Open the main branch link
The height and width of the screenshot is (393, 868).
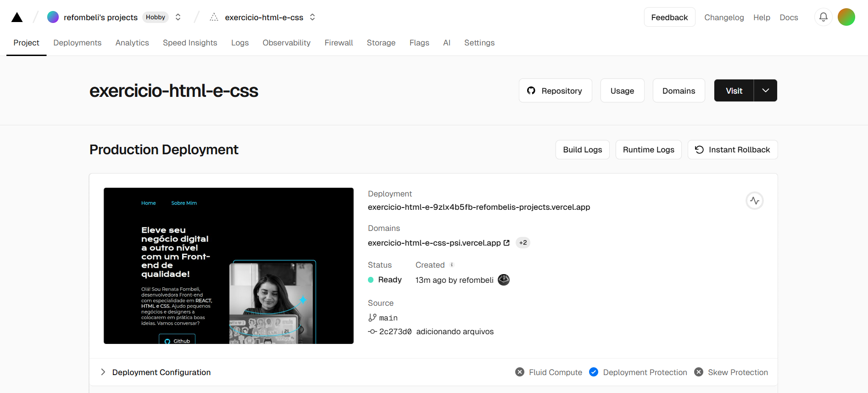pos(388,318)
